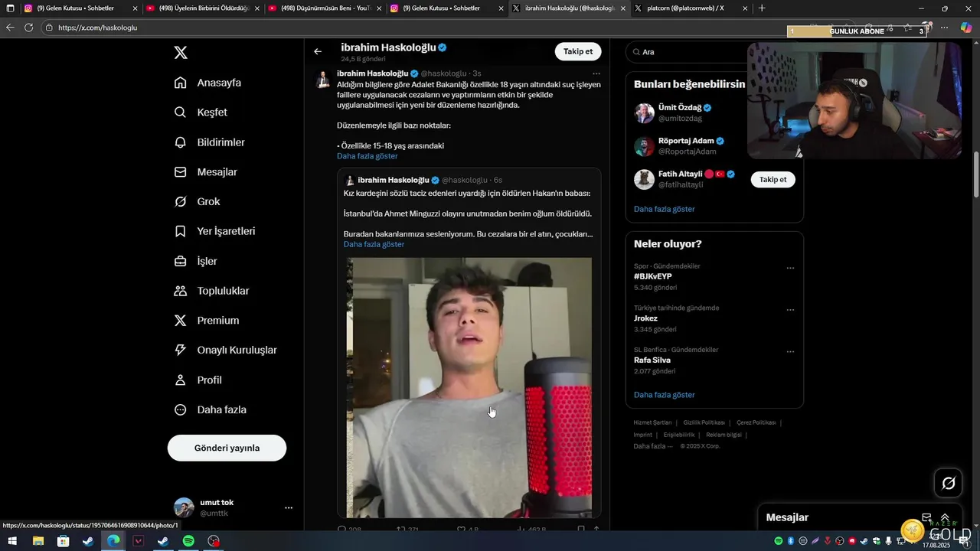The height and width of the screenshot is (551, 980).
Task: Open Spotify from taskbar
Action: (x=188, y=541)
